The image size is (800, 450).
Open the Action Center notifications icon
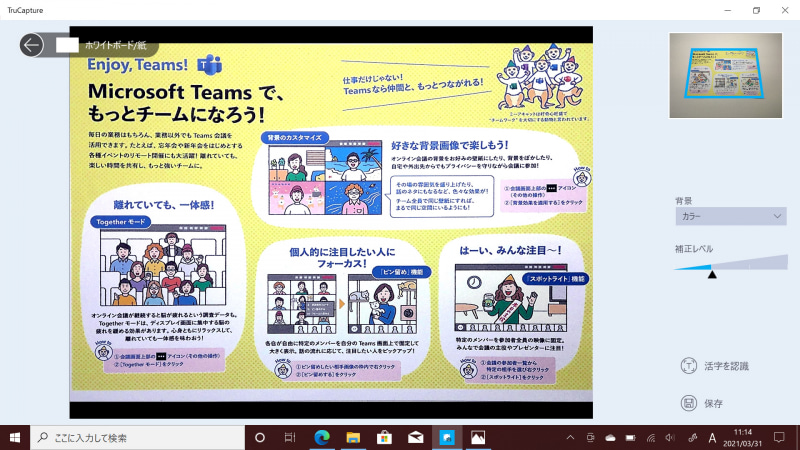(x=779, y=437)
